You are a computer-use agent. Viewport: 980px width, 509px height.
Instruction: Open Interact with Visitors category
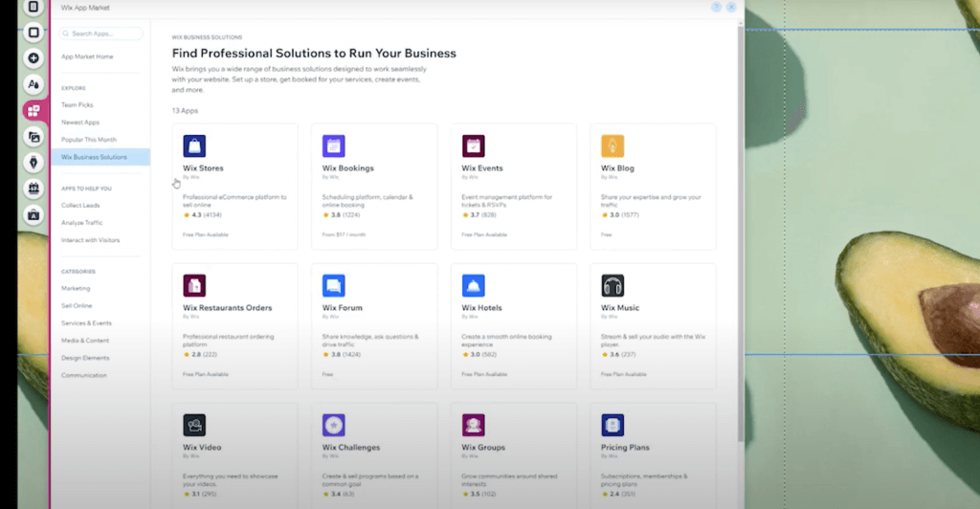point(90,240)
